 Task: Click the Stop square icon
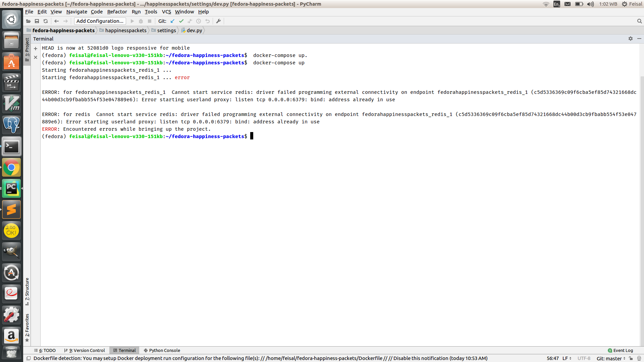[x=150, y=21]
